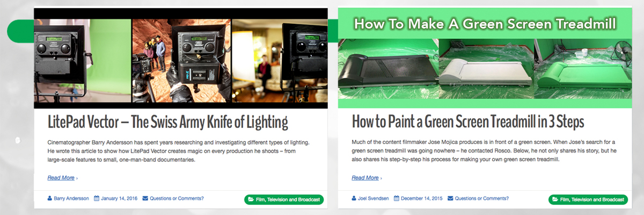Image resolution: width=644 pixels, height=215 pixels.
Task: Click the calendar icon beside January 14, 2016
Action: 97,198
